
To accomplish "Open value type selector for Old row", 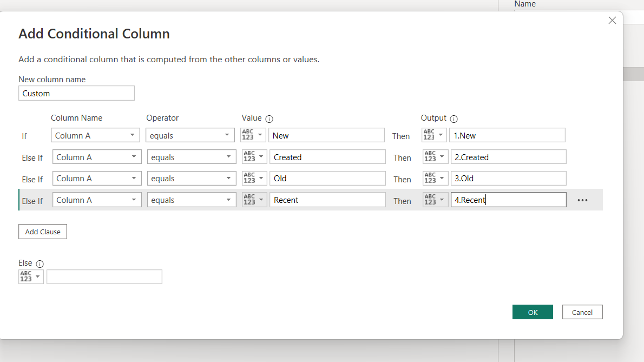I will point(254,178).
